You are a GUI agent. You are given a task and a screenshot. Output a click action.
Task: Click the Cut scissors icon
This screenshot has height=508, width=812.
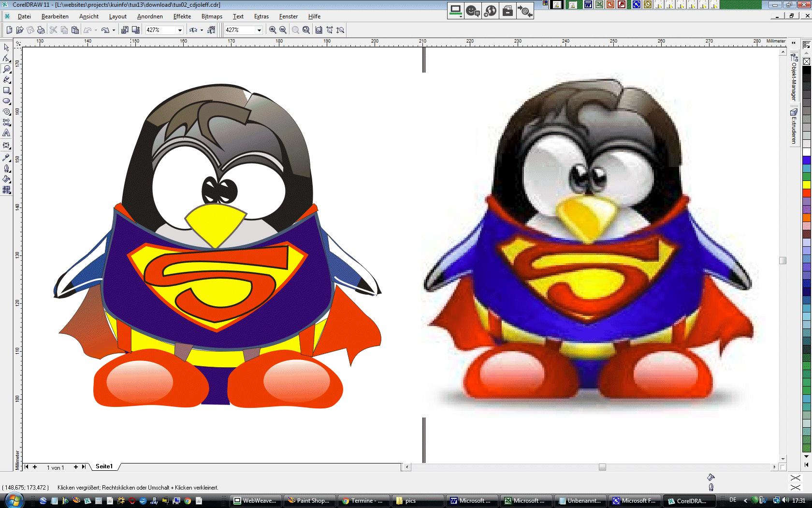(x=54, y=30)
